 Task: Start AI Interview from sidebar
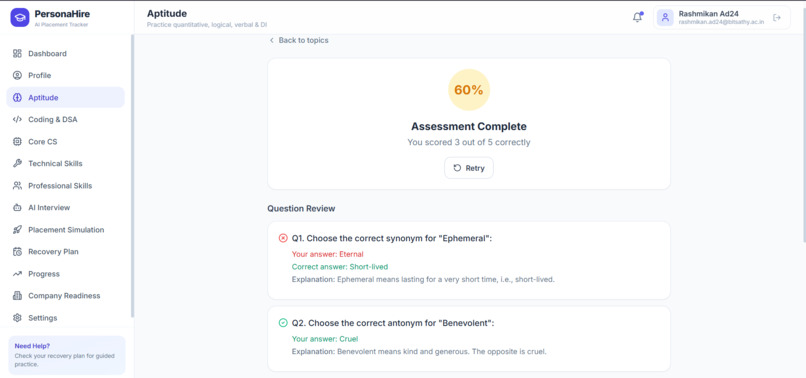65,208
